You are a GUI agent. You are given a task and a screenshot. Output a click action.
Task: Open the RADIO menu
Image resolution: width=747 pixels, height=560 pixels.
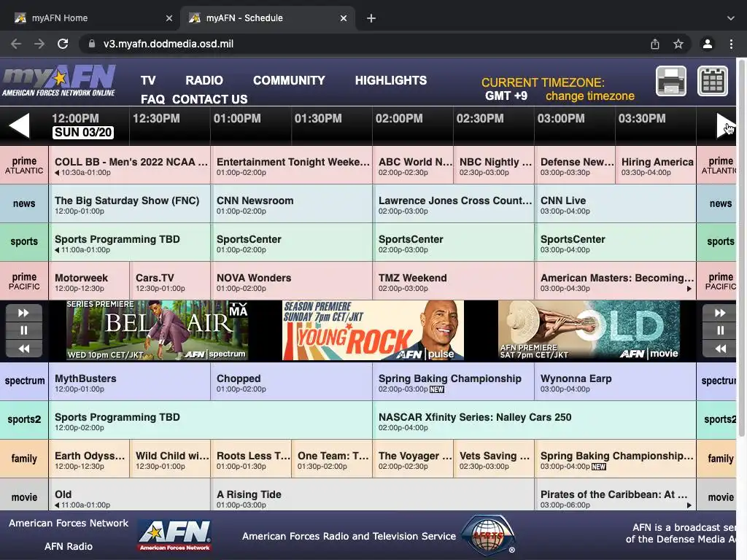click(x=204, y=80)
